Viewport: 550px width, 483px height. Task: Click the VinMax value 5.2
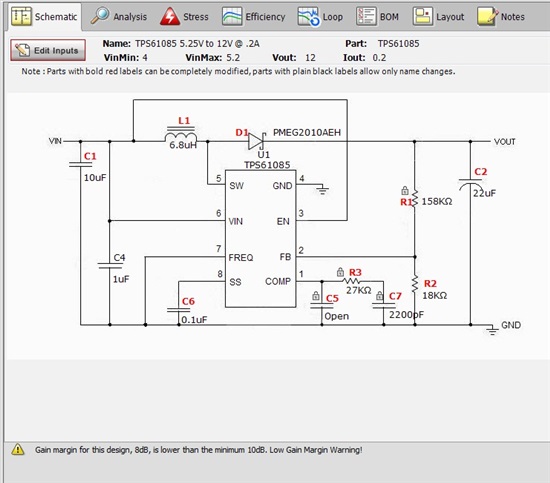tap(233, 58)
